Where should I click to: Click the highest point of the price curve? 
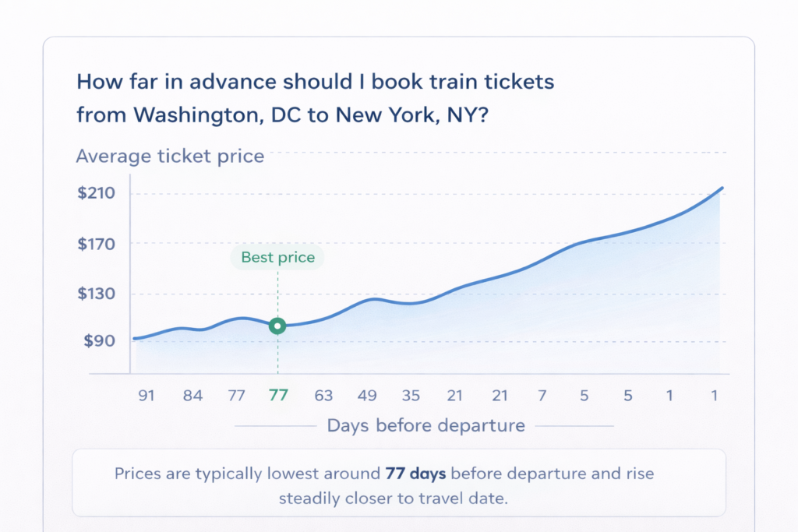(722, 188)
